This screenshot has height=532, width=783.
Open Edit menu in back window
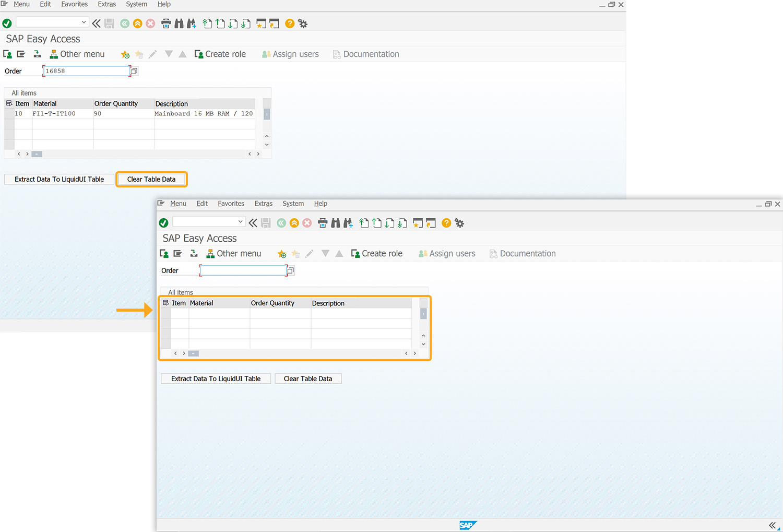[45, 4]
